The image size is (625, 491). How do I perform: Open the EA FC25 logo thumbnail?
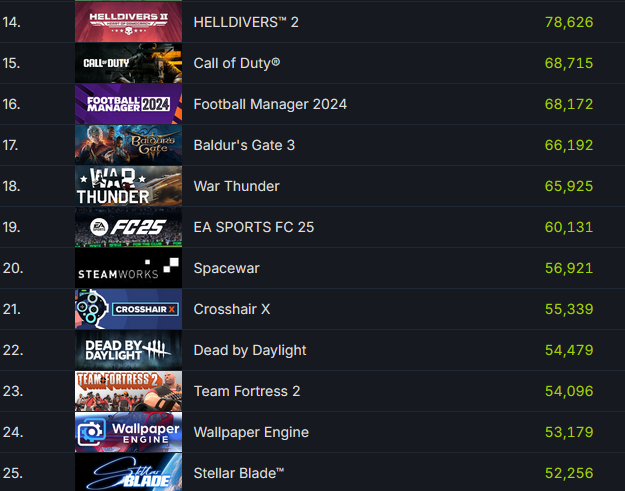[128, 227]
